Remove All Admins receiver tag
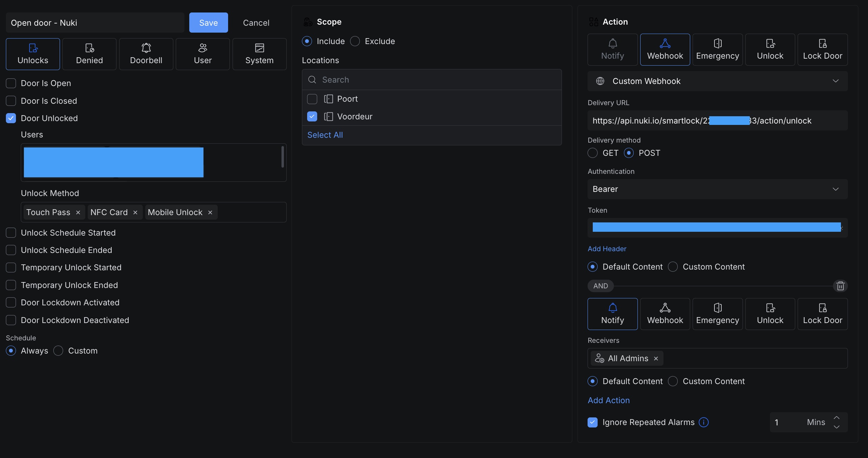The height and width of the screenshot is (458, 868). tap(656, 358)
